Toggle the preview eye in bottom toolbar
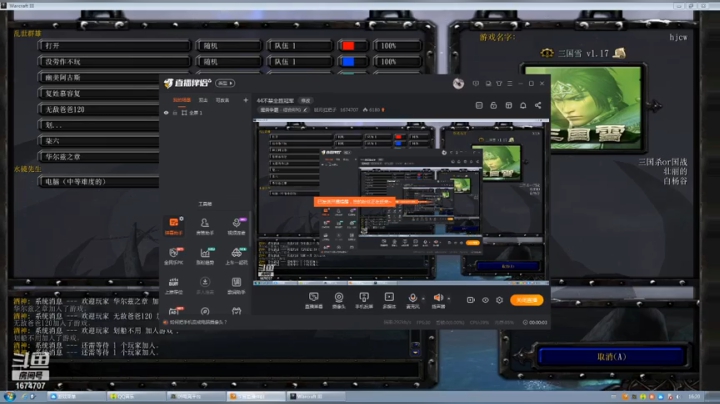The image size is (720, 404). coord(485,300)
